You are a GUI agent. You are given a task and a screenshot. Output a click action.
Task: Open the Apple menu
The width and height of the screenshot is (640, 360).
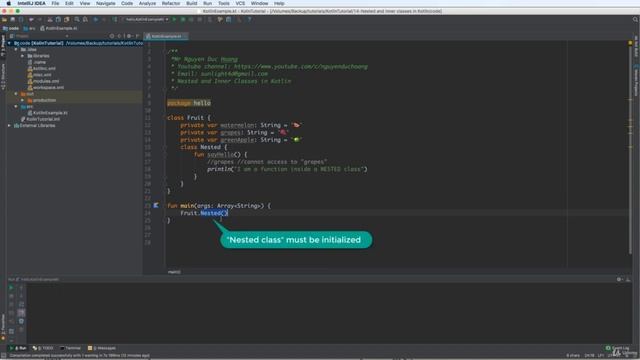pos(9,3)
